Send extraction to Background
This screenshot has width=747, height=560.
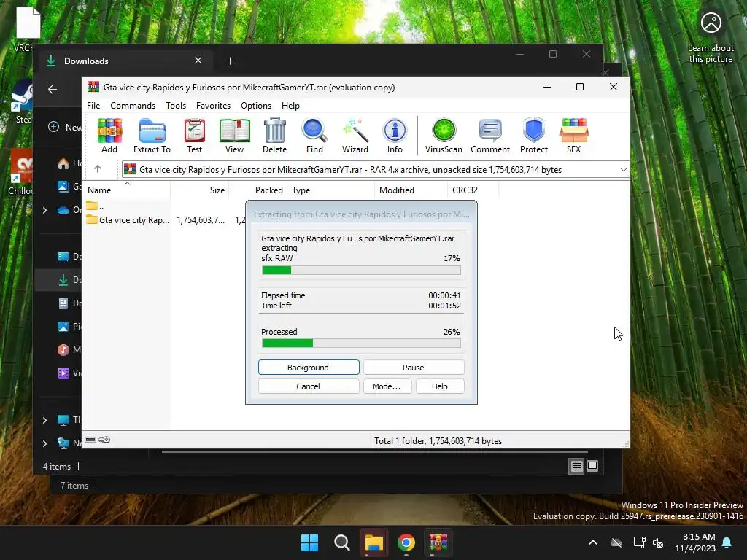tap(309, 367)
